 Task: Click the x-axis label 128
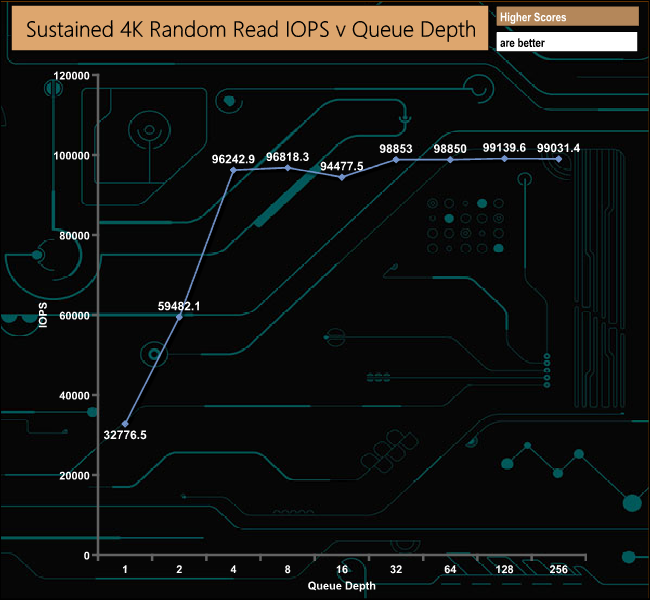(x=504, y=570)
